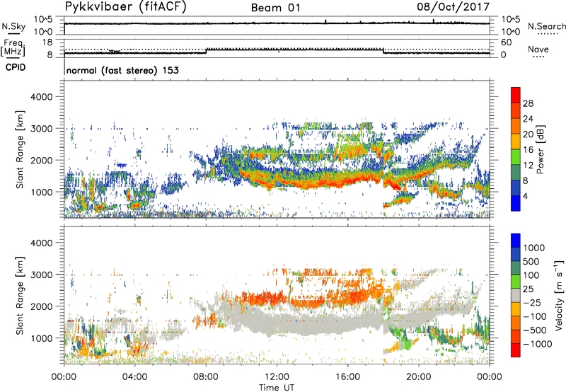The width and height of the screenshot is (566, 392).
Task: Click the '18' frequency axis value
Action: pos(47,42)
